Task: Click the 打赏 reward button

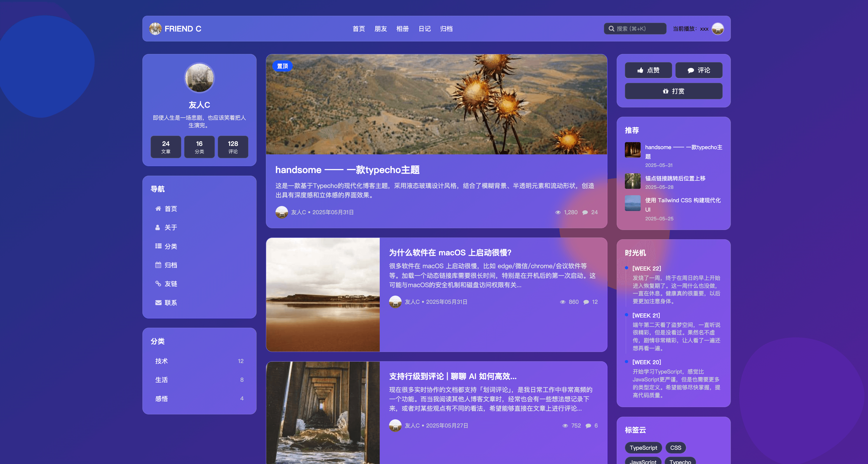Action: click(x=674, y=91)
